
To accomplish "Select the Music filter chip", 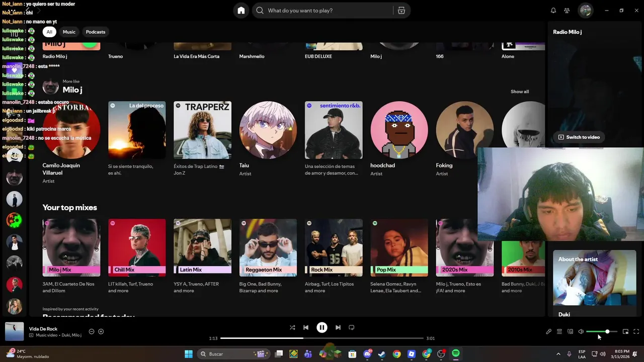I will 69,32.
